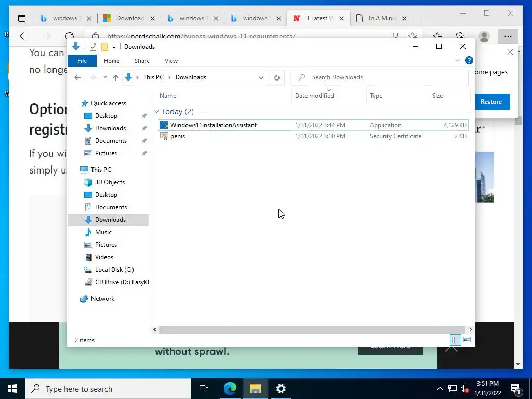Screen dimensions: 532x399
Task: Click the horizontal scrollbar in file list
Action: [312, 329]
